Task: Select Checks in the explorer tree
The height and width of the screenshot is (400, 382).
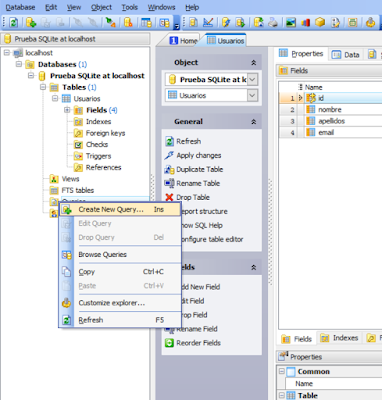Action: pyautogui.click(x=97, y=144)
